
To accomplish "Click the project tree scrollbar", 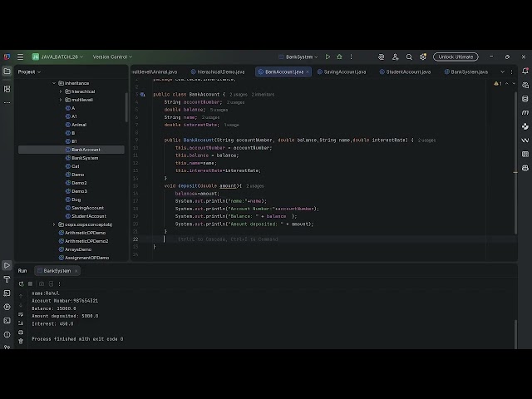I will tap(126, 107).
